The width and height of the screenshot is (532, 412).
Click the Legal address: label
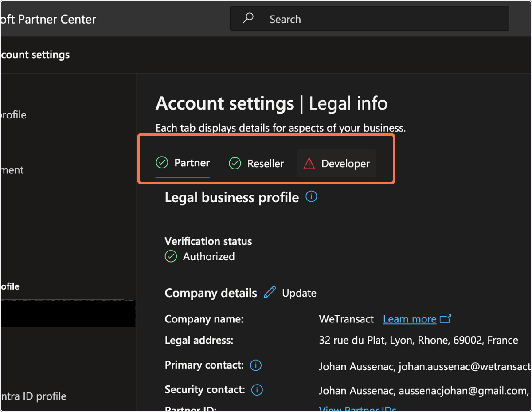click(x=199, y=341)
